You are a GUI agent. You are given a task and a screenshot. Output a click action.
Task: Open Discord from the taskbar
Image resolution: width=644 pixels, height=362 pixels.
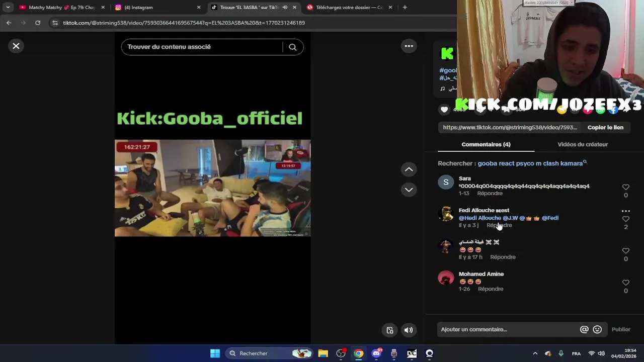click(376, 353)
